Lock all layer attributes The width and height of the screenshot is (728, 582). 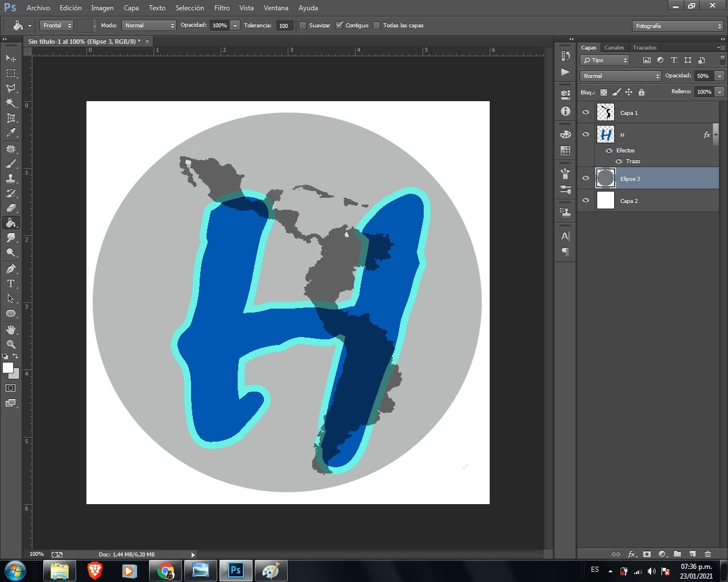pyautogui.click(x=642, y=92)
